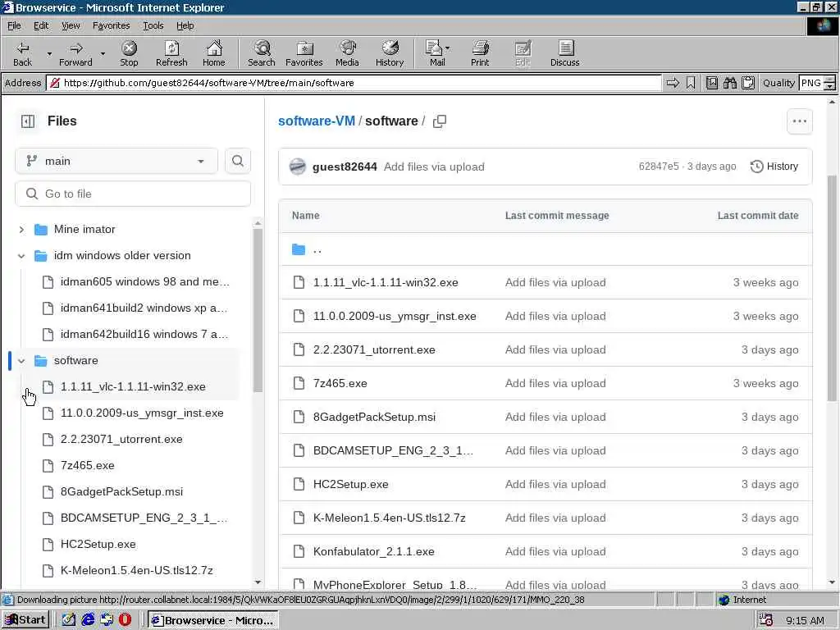The image size is (840, 630).
Task: Collapse the software folder in tree
Action: pos(21,361)
